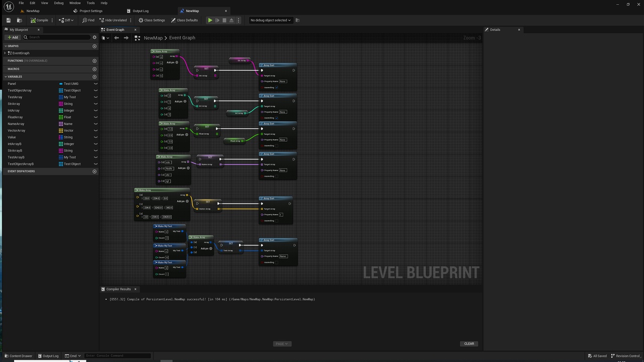Open the Diff dropdown

tap(66, 20)
